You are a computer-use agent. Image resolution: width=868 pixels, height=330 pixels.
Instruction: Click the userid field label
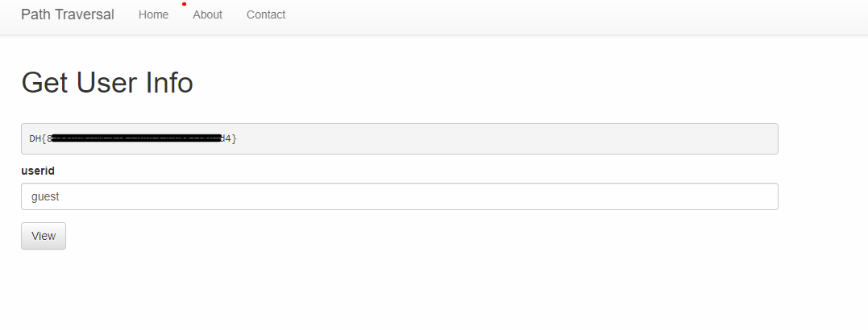point(38,171)
